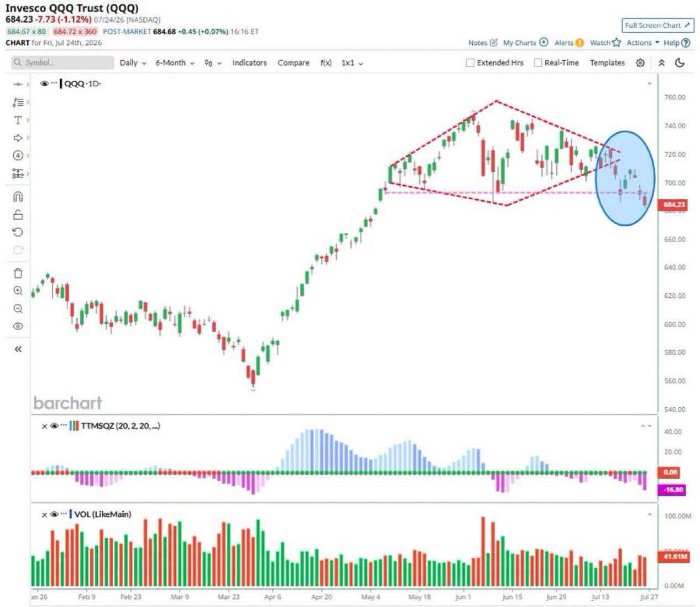The image size is (700, 607).
Task: Open Notes edit icon
Action: [494, 43]
